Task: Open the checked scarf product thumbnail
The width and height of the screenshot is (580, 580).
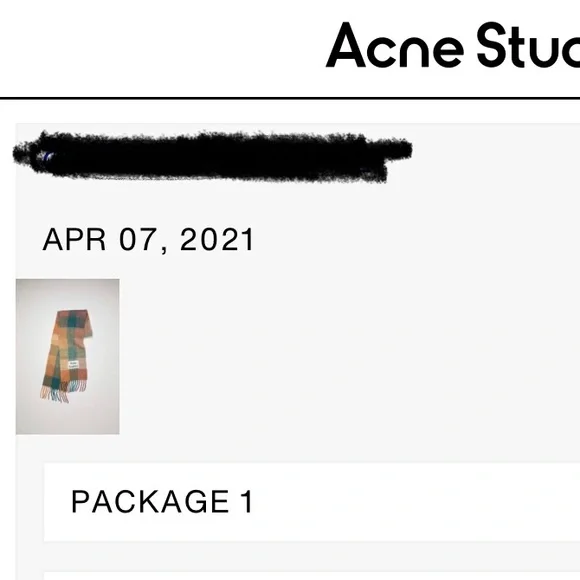Action: coord(68,357)
